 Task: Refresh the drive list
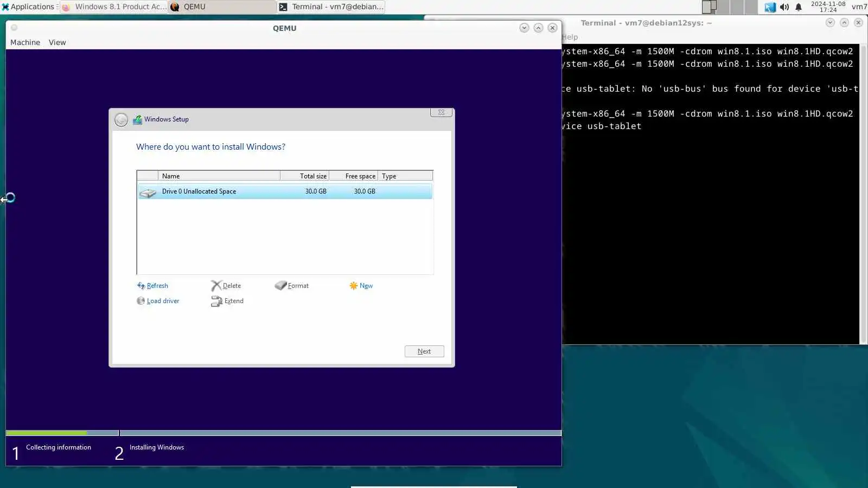click(152, 286)
